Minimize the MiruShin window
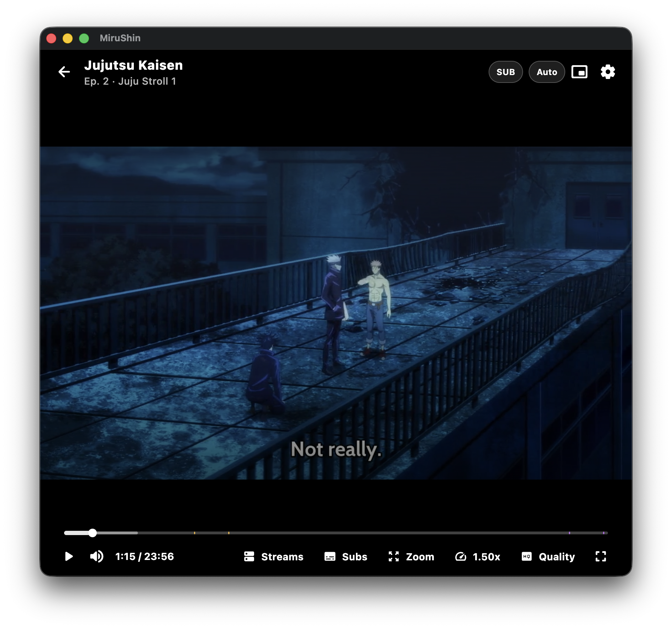 coord(68,38)
